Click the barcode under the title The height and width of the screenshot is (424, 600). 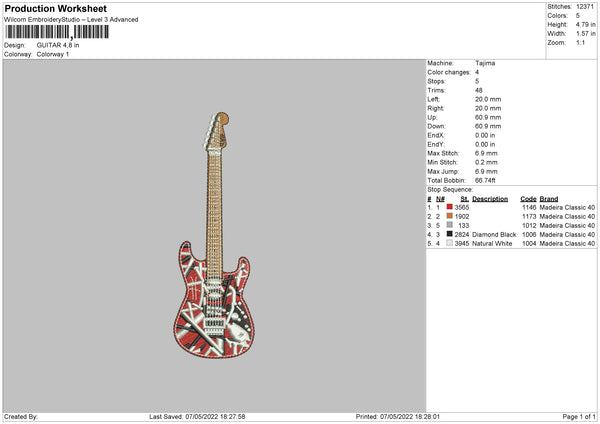click(57, 32)
